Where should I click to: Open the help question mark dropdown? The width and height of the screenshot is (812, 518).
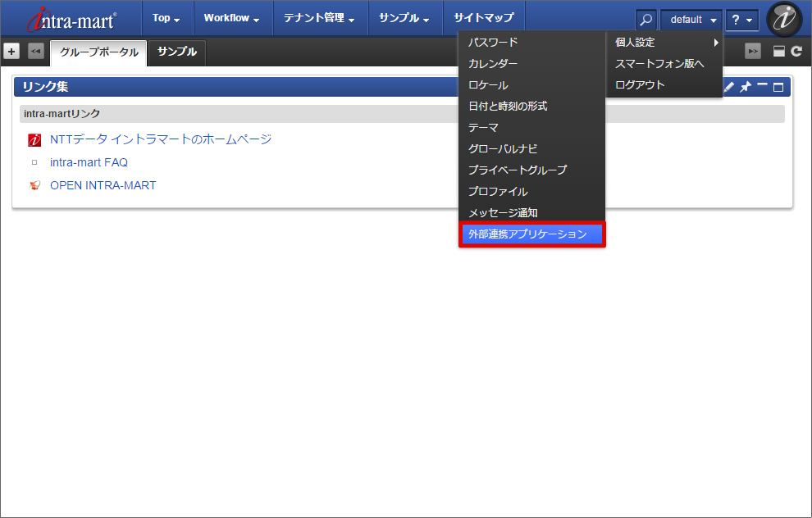click(x=742, y=20)
